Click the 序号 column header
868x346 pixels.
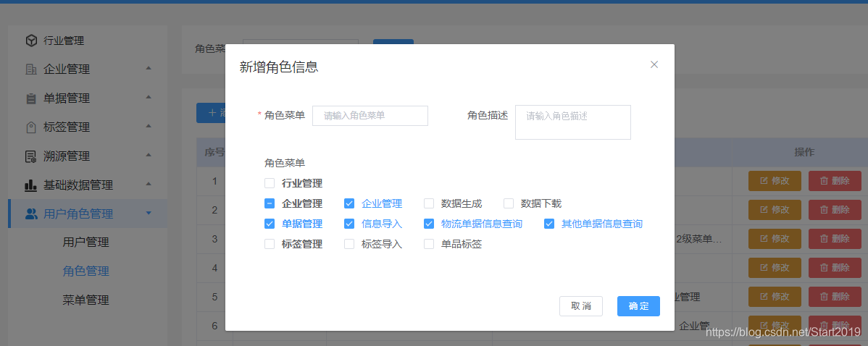pos(214,152)
